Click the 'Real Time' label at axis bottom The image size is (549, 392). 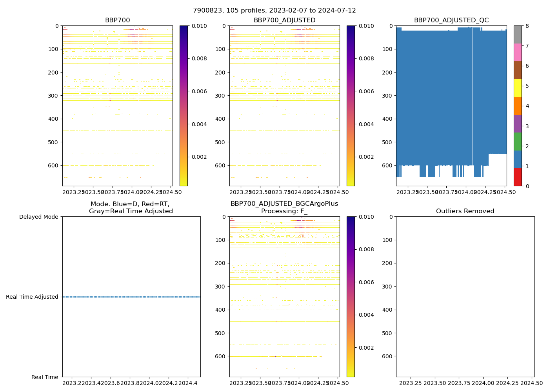45,377
